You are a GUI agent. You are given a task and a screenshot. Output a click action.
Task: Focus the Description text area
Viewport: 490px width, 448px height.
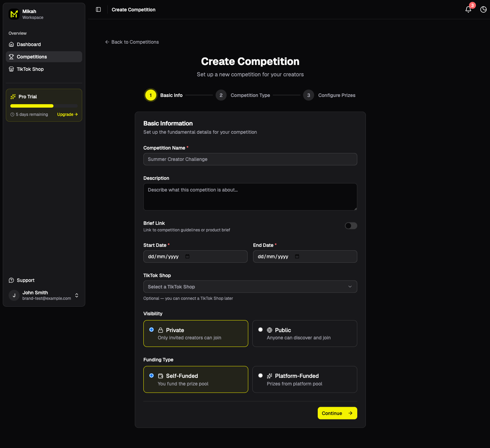click(250, 197)
